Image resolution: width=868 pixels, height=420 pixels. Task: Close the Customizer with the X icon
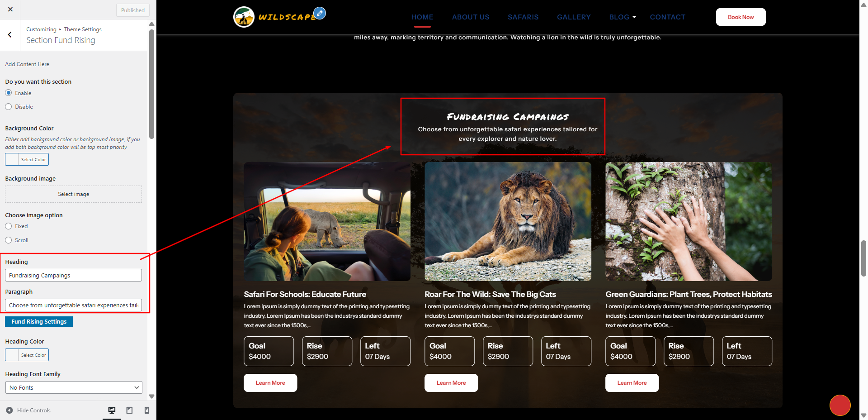10,9
